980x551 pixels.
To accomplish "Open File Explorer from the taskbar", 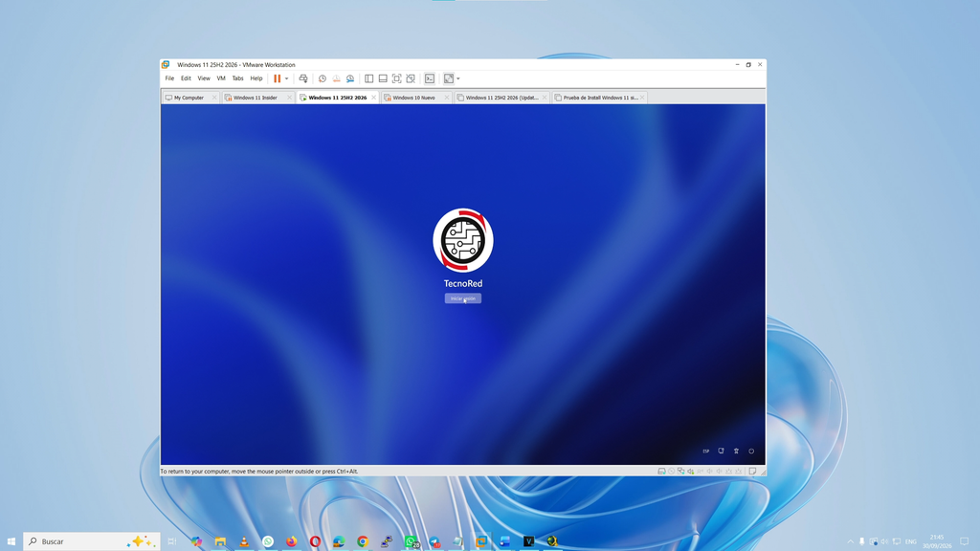I will tap(220, 541).
